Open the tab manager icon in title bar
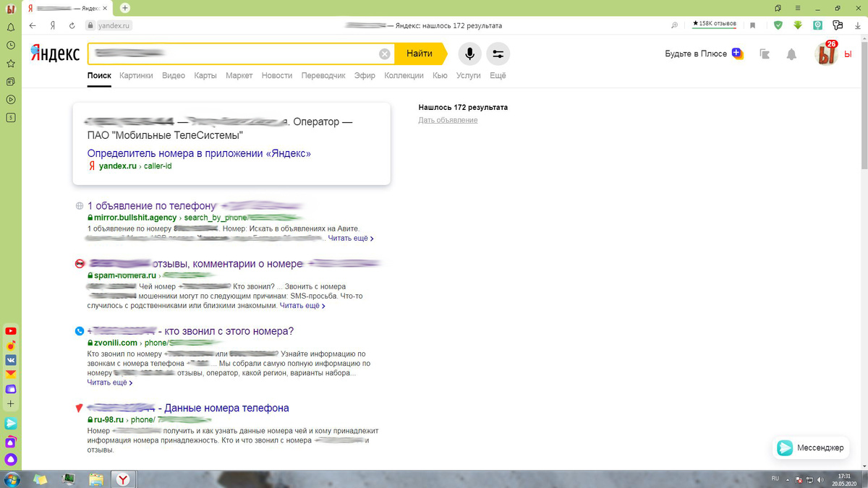The height and width of the screenshot is (488, 868). (x=778, y=8)
